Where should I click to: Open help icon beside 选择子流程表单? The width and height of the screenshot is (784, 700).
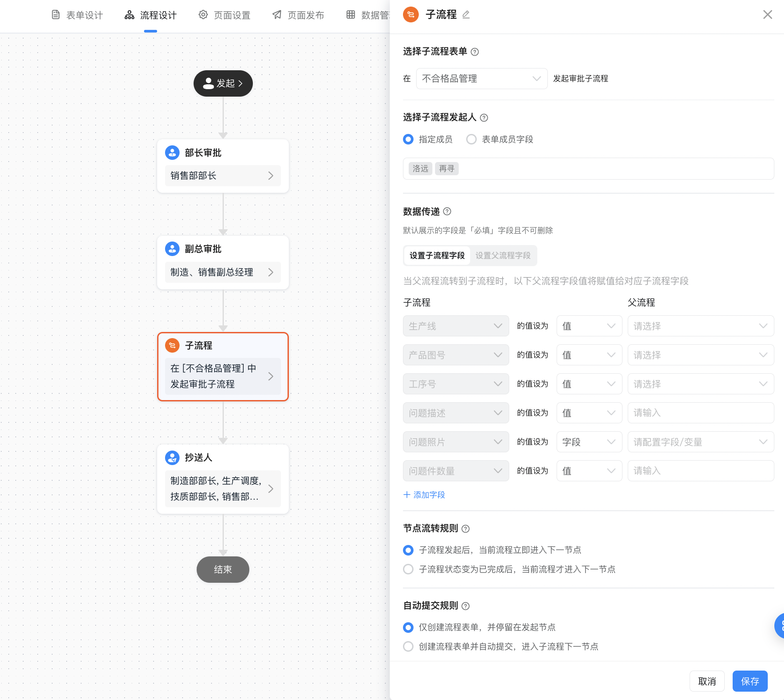(x=475, y=52)
